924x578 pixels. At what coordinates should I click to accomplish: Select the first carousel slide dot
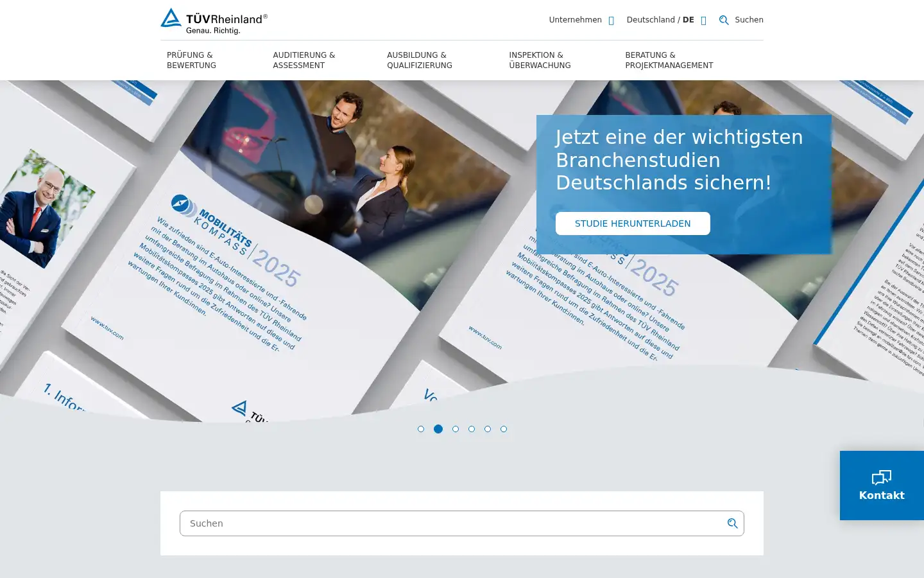click(421, 429)
